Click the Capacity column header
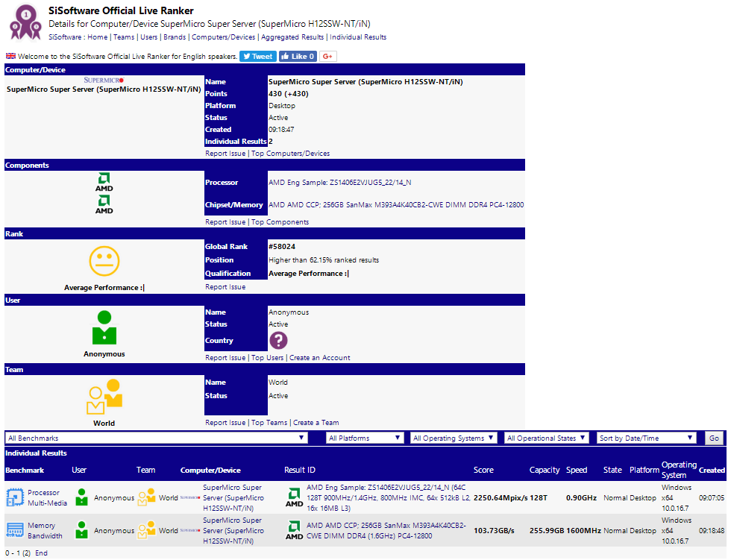The image size is (731, 560). [544, 470]
